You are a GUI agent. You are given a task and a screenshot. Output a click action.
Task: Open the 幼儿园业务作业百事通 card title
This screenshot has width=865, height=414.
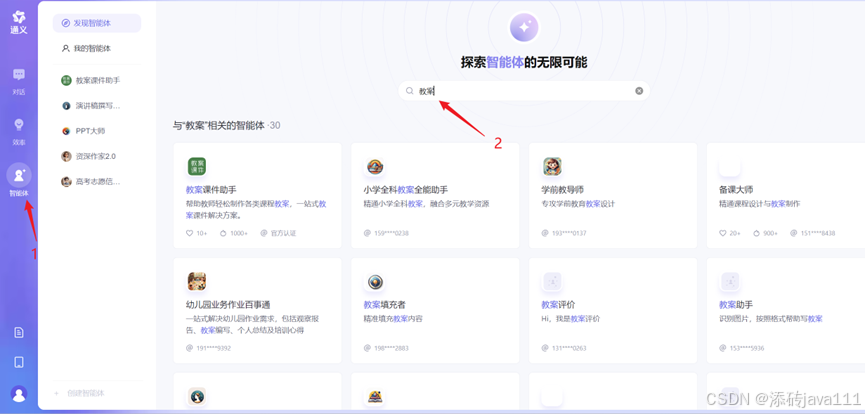228,305
